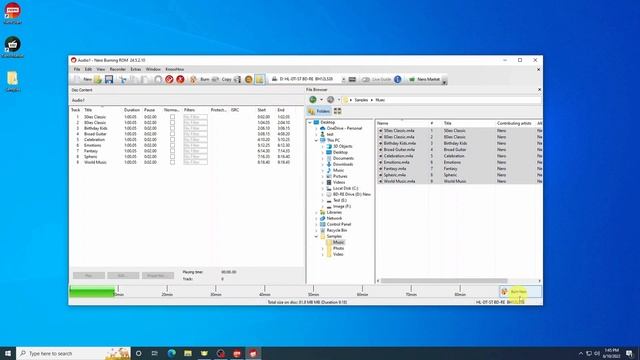Enable Normalize for World Music track
Image resolution: width=640 pixels, height=360 pixels.
tap(172, 162)
